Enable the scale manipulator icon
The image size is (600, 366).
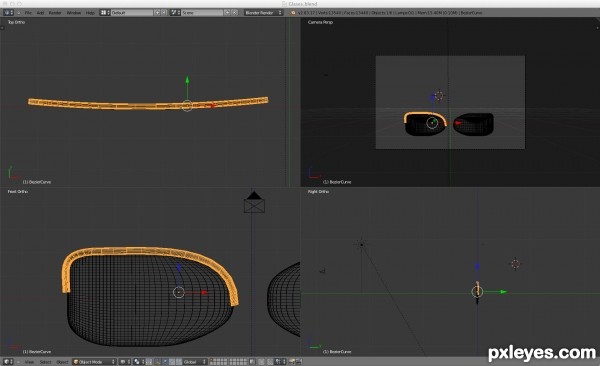click(x=172, y=362)
